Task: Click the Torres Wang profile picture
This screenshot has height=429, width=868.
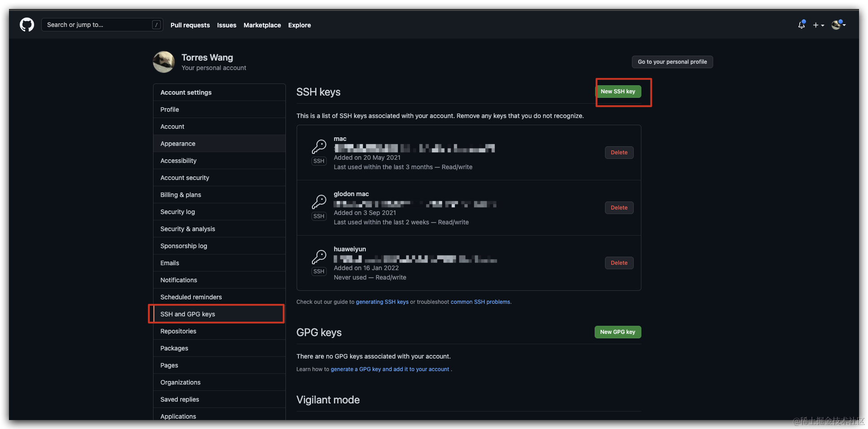Action: pyautogui.click(x=164, y=62)
